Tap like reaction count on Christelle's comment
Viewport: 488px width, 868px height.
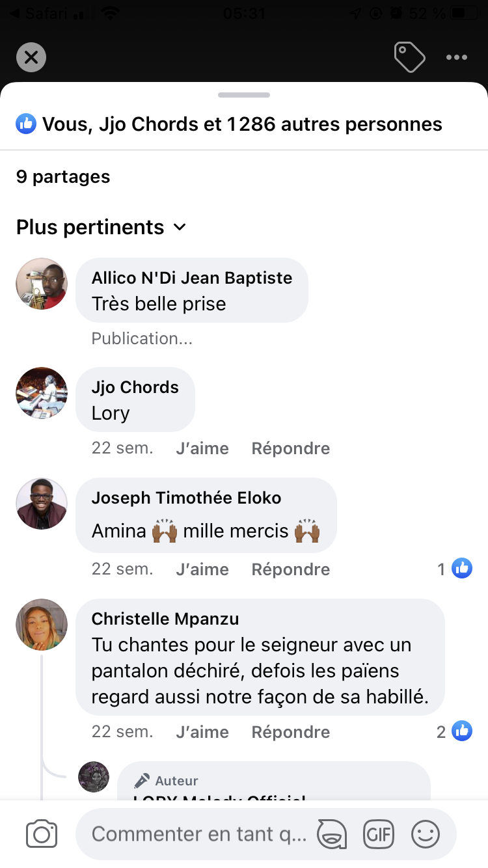pyautogui.click(x=454, y=732)
